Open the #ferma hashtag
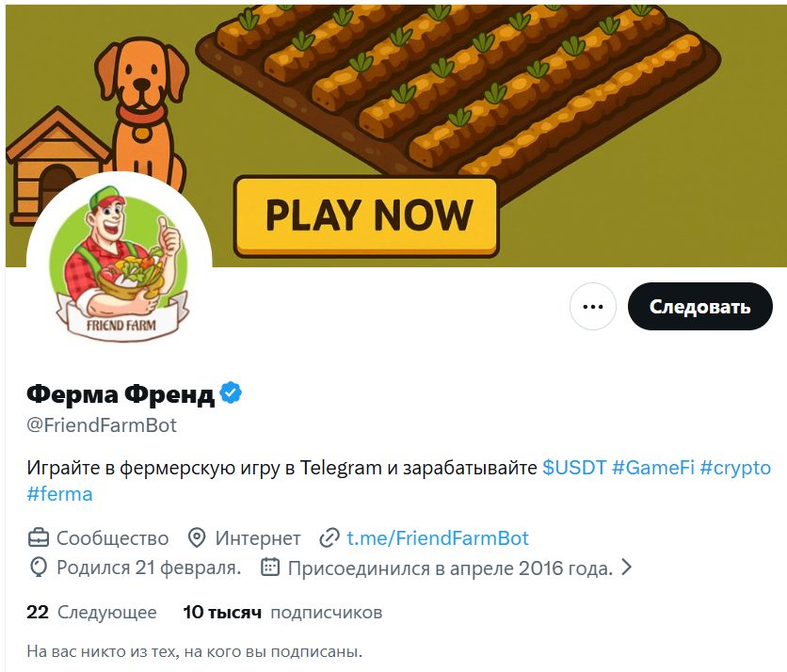Viewport: 787px width, 672px height. (59, 494)
